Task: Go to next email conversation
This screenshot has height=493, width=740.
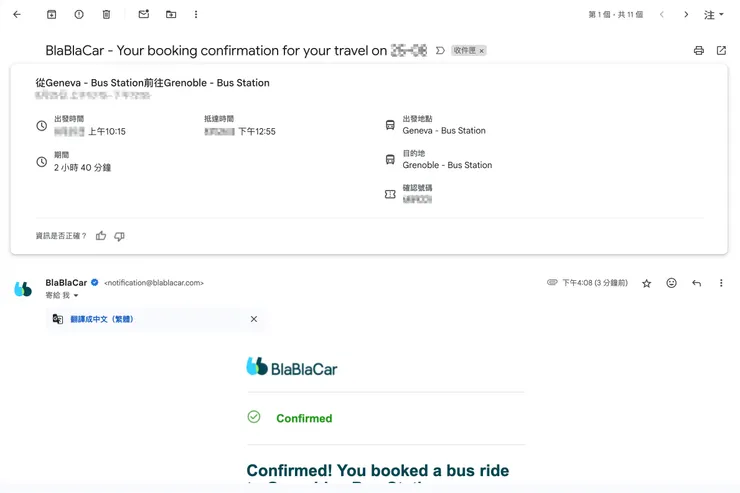Action: tap(686, 15)
